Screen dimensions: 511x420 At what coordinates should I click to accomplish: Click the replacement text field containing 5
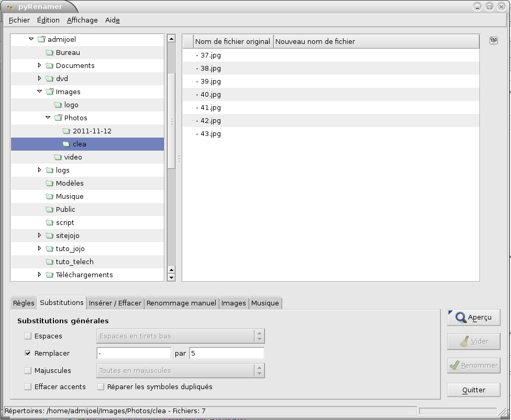(x=227, y=354)
